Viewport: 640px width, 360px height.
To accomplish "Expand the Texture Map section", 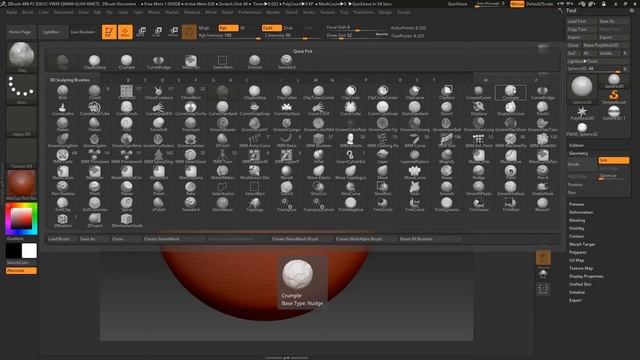I will 581,268.
